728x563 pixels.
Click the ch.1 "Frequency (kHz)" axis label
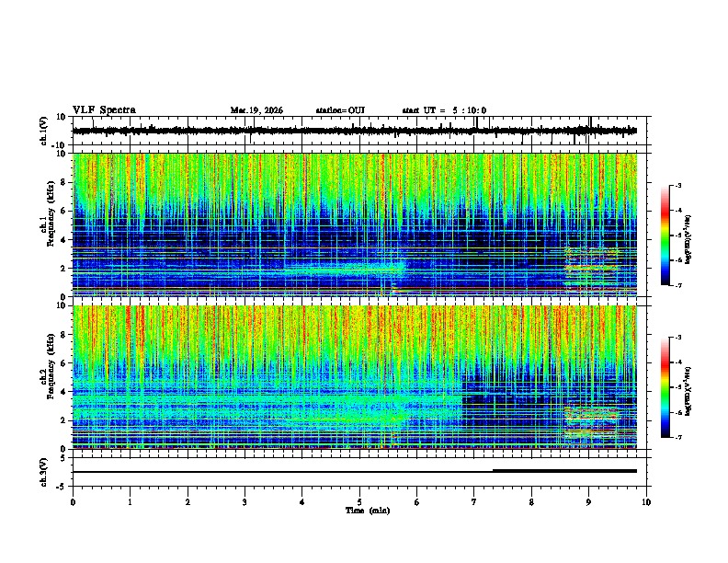point(51,212)
